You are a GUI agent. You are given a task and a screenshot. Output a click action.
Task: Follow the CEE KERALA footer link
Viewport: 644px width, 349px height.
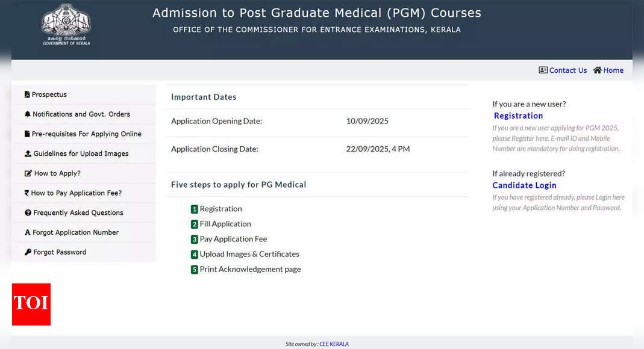click(334, 344)
